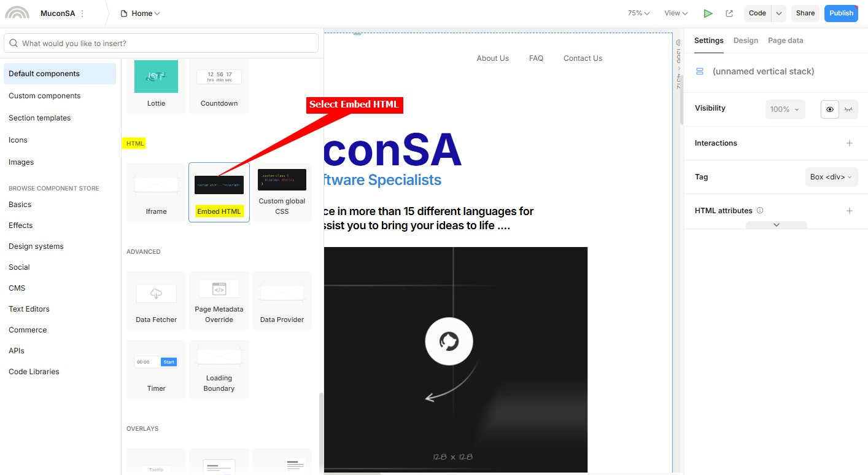
Task: Open the View options dropdown
Action: point(676,14)
